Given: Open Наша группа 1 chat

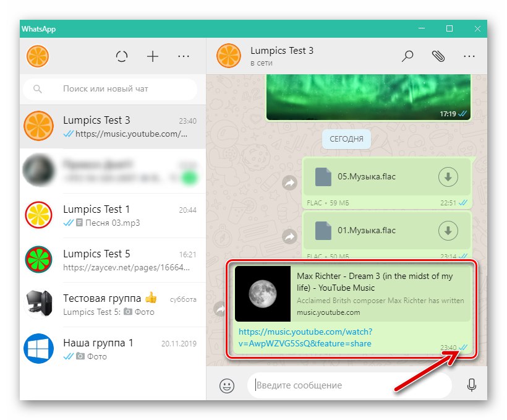Looking at the screenshot, I should pyautogui.click(x=113, y=349).
